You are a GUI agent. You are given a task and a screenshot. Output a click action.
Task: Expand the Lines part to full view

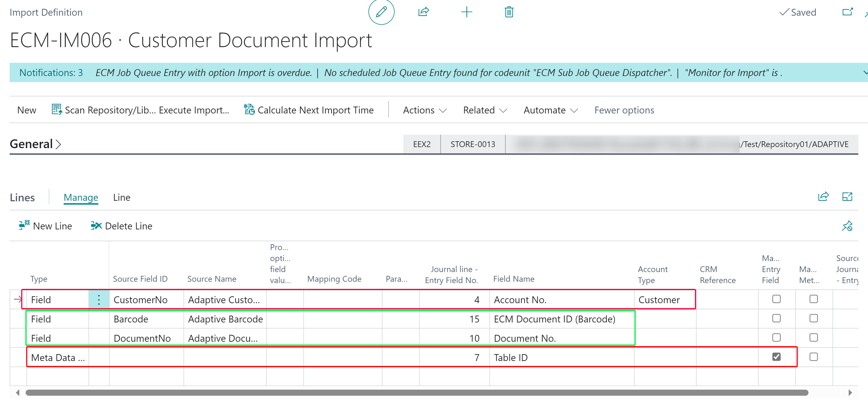tap(847, 197)
